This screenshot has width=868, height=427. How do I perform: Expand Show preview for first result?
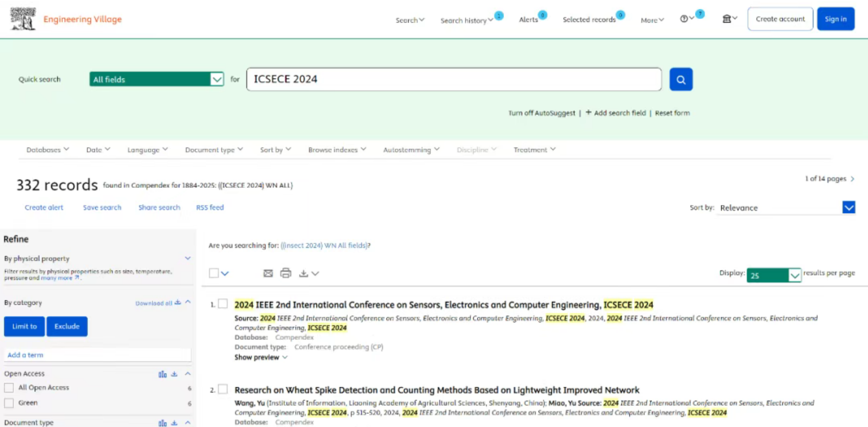[261, 357]
